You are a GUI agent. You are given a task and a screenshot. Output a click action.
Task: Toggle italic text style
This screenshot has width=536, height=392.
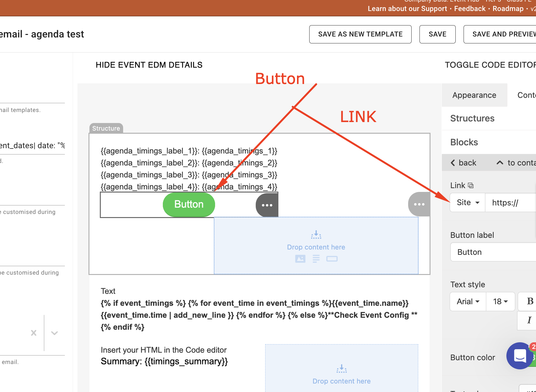coord(529,320)
